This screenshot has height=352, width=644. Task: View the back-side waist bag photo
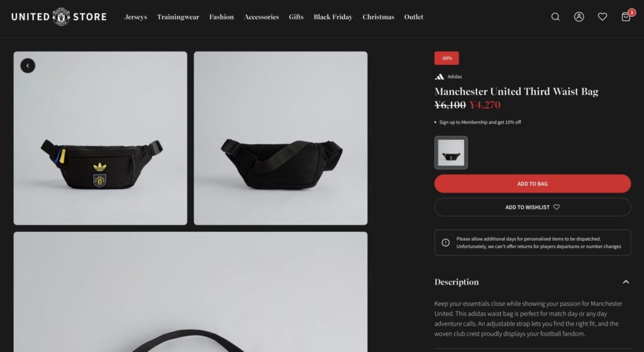coord(280,138)
